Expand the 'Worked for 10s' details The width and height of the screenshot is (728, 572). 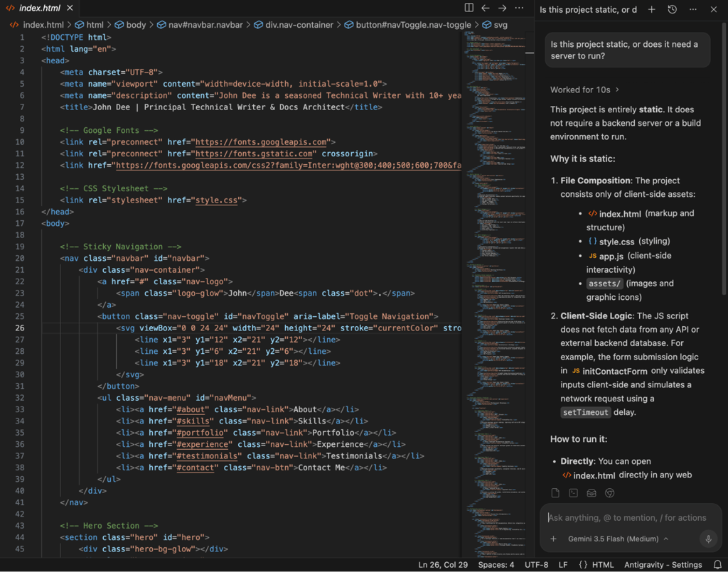584,90
